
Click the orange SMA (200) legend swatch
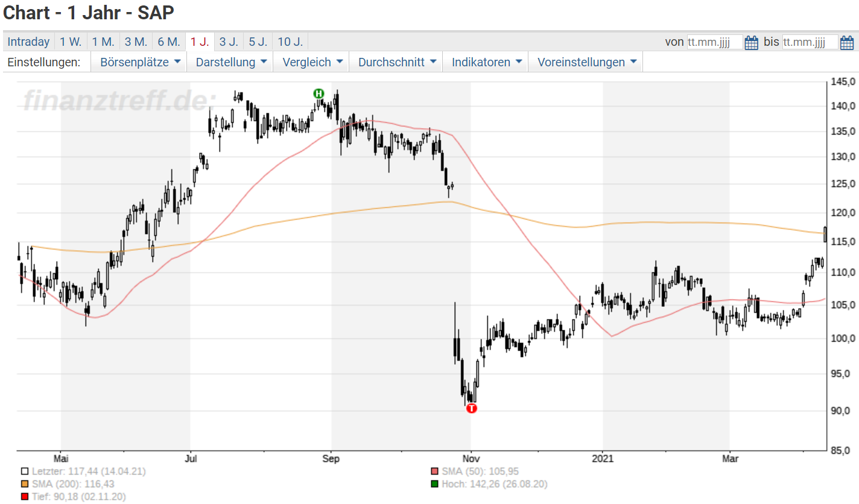(x=24, y=484)
